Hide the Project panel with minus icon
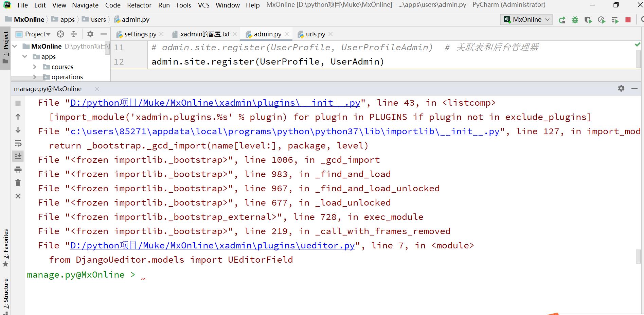 (x=104, y=34)
